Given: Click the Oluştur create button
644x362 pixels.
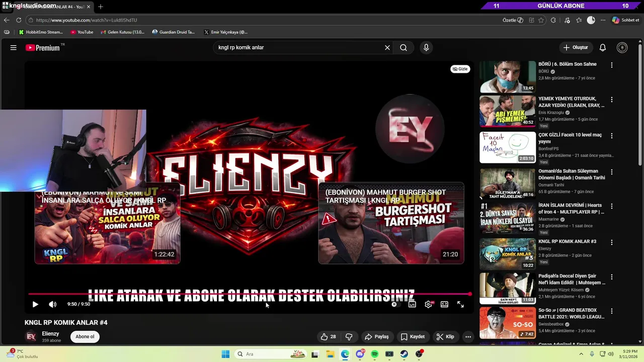Looking at the screenshot, I should tap(576, 48).
